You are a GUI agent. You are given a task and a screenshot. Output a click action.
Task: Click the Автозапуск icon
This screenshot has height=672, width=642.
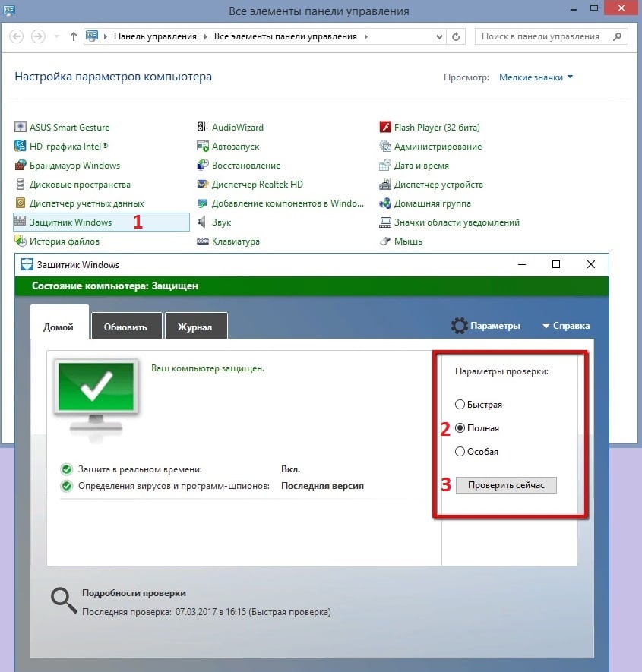pos(202,146)
